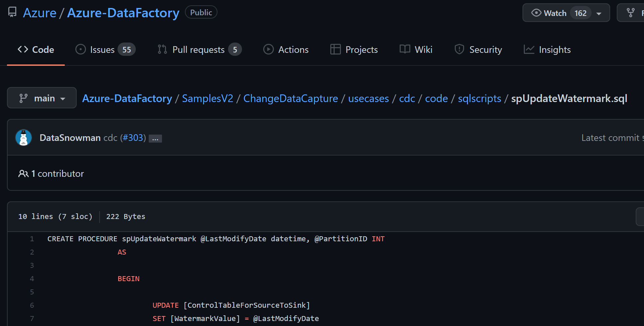
Task: Open the Azure organization link
Action: coord(40,13)
